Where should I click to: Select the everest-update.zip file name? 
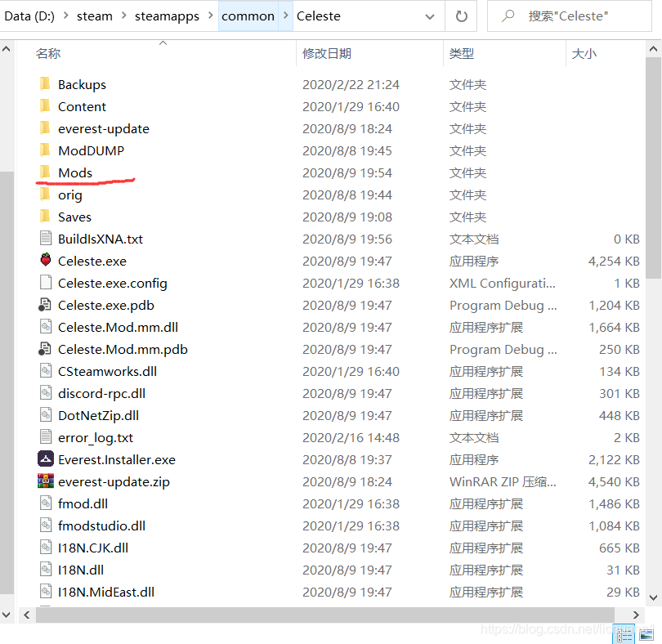(114, 481)
